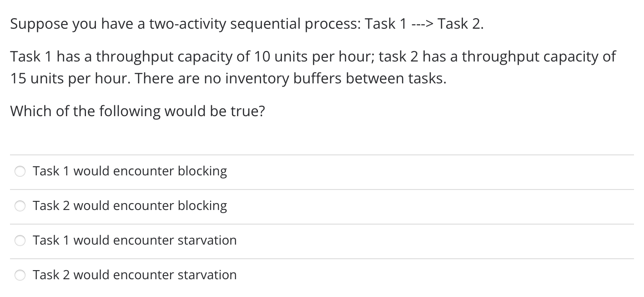
Task: Click the circle beside 'Task 2 would encounter starvation'
Action: point(20,275)
